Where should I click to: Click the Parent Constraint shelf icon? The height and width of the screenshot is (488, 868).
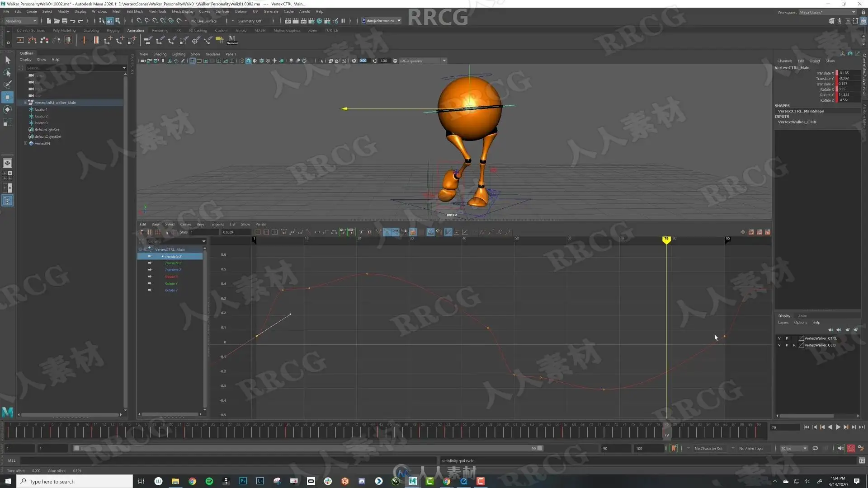[148, 40]
